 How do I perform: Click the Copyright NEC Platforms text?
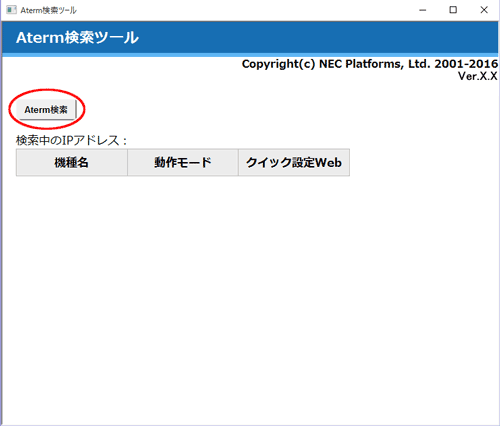[x=370, y=64]
